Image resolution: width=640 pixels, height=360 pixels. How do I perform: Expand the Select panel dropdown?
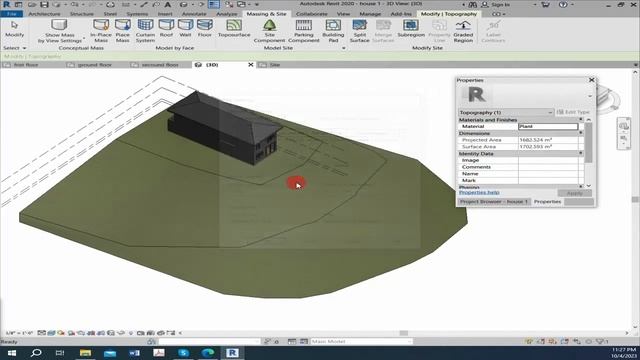(x=15, y=48)
